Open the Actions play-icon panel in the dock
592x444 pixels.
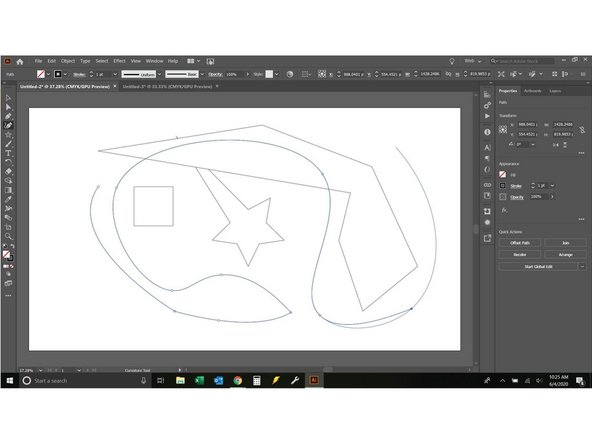[487, 116]
